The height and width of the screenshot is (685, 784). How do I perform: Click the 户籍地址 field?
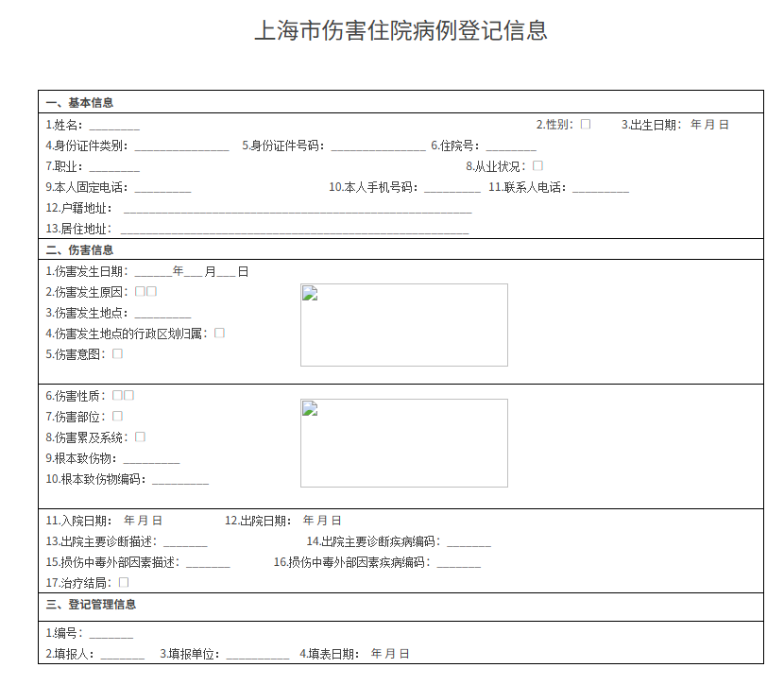(x=297, y=209)
